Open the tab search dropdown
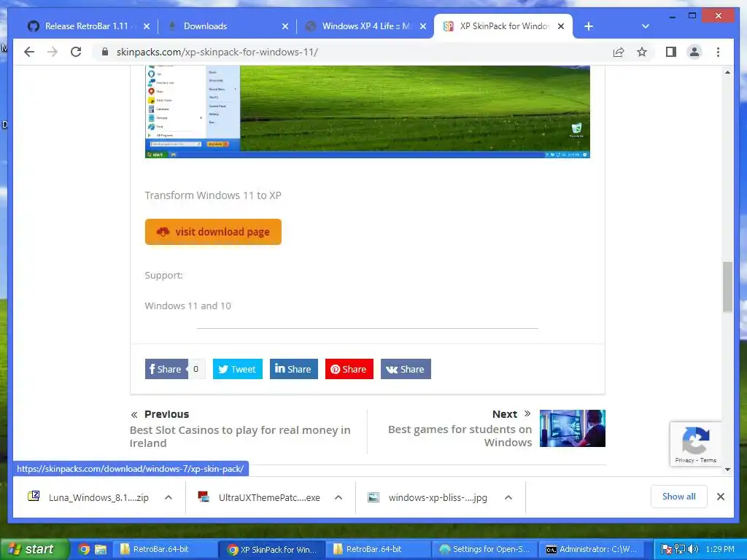The width and height of the screenshot is (747, 560). (x=645, y=26)
